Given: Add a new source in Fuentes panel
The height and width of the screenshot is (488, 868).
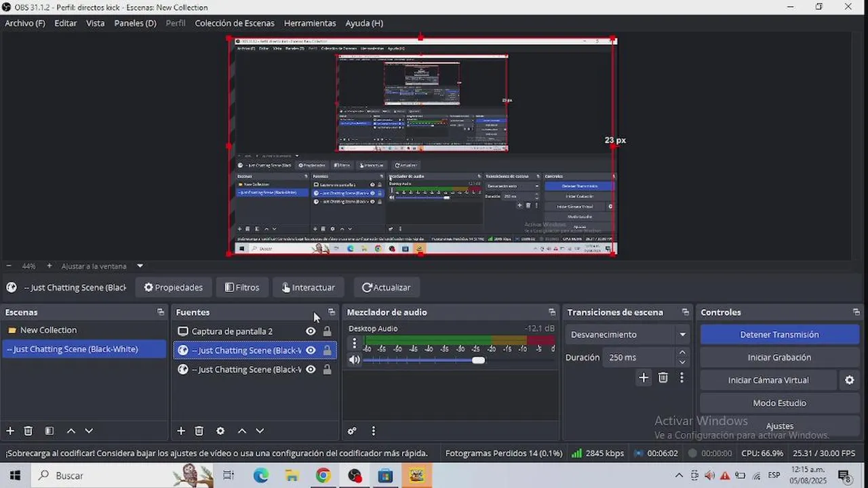Looking at the screenshot, I should (181, 430).
